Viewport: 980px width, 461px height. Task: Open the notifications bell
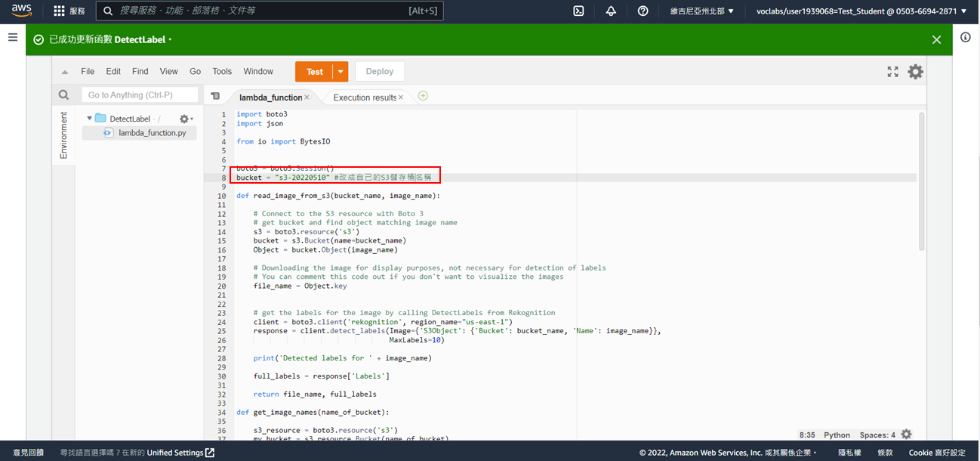611,11
